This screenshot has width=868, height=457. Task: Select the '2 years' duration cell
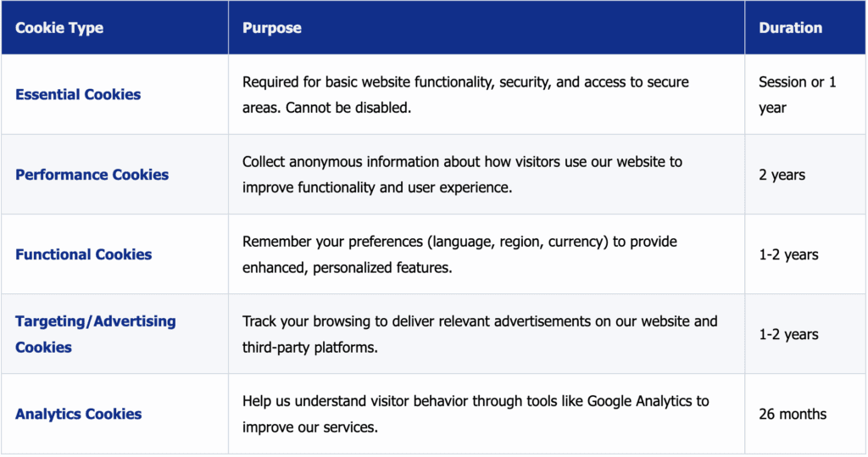782,175
